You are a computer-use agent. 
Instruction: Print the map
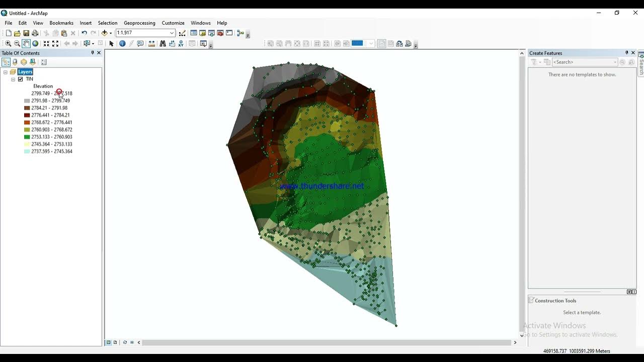(35, 33)
